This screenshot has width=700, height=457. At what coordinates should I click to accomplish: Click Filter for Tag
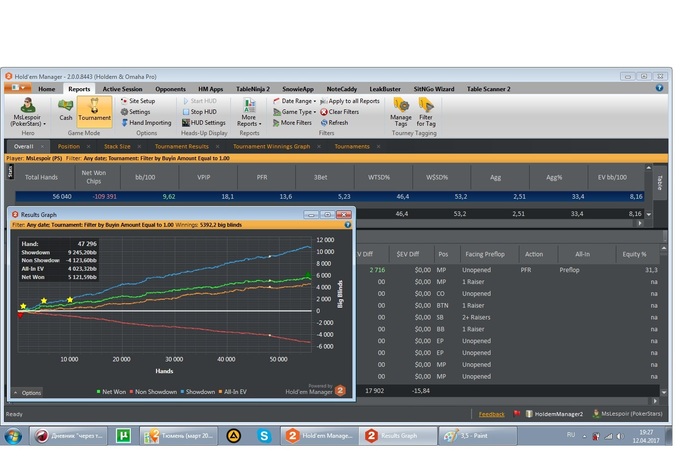tap(426, 112)
